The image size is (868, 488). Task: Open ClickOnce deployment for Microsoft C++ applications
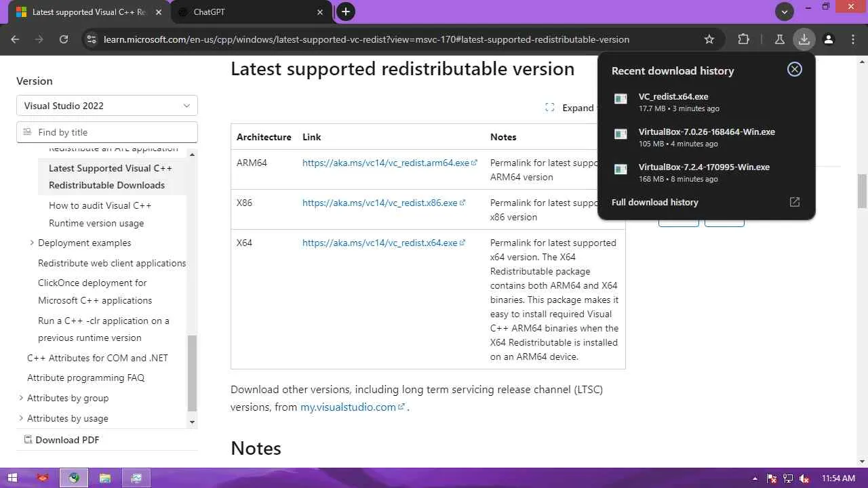(x=95, y=291)
